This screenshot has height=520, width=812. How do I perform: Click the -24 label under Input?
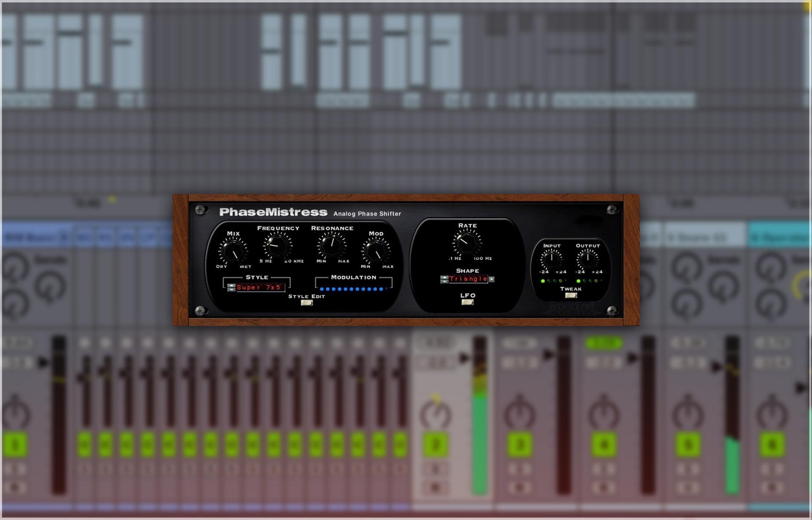544,272
